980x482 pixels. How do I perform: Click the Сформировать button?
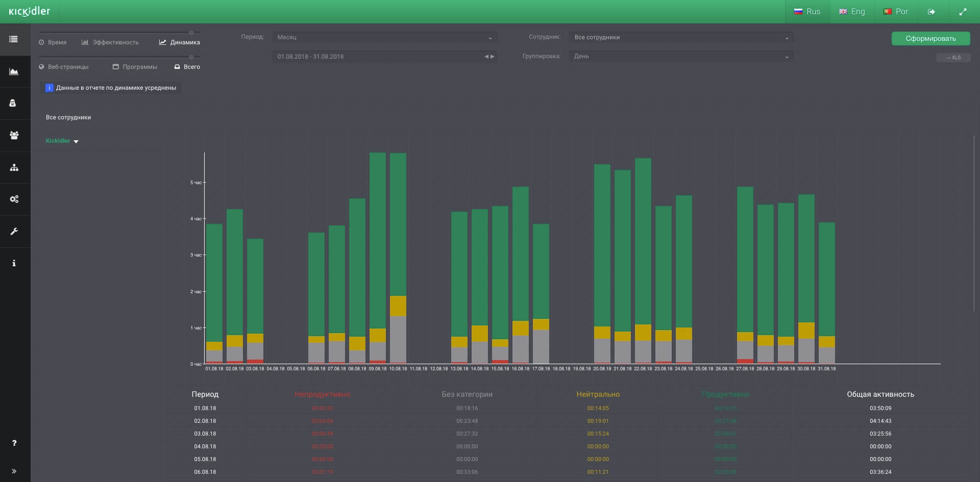[x=930, y=39]
